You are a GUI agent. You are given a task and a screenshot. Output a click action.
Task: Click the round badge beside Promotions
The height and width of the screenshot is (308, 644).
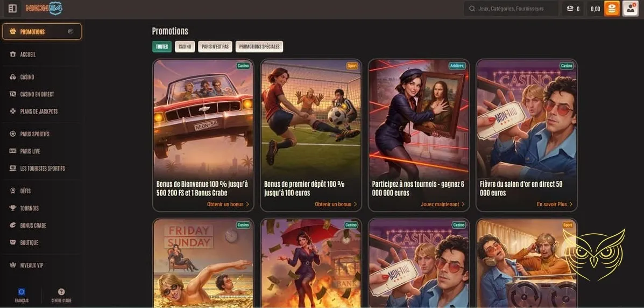pos(70,32)
